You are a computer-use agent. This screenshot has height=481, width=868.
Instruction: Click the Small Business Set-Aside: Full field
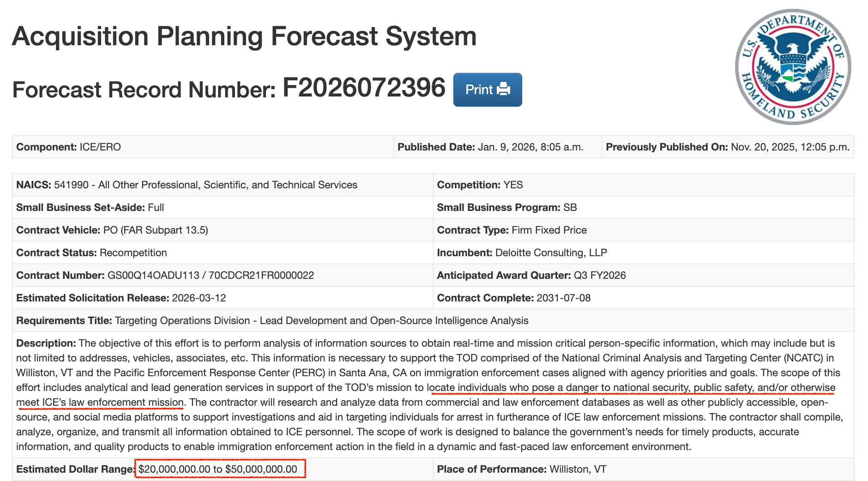coord(90,207)
